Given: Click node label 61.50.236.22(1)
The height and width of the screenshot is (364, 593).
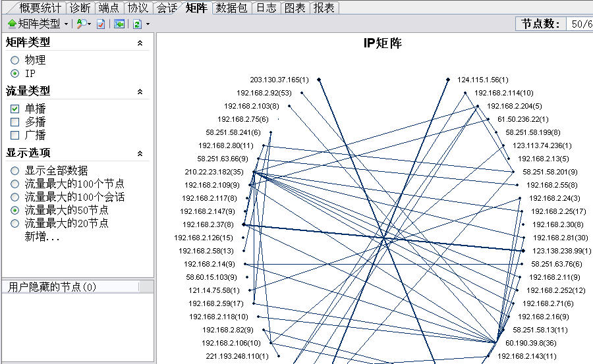Looking at the screenshot, I should [x=522, y=119].
